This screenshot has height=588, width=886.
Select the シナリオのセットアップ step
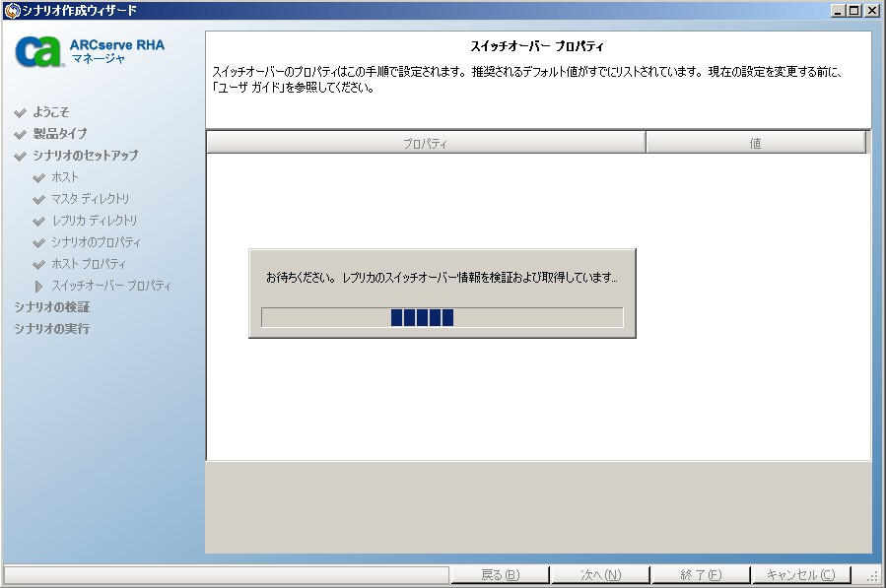point(86,156)
